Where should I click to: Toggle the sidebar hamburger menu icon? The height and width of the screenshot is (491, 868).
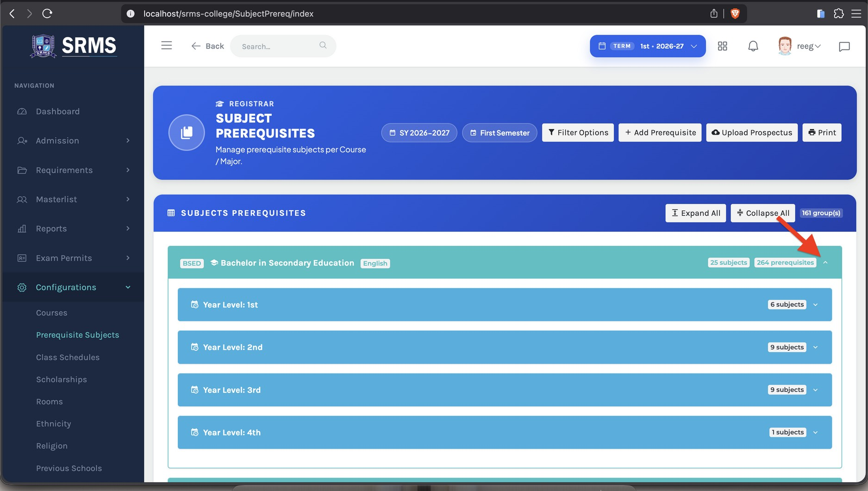(x=167, y=45)
